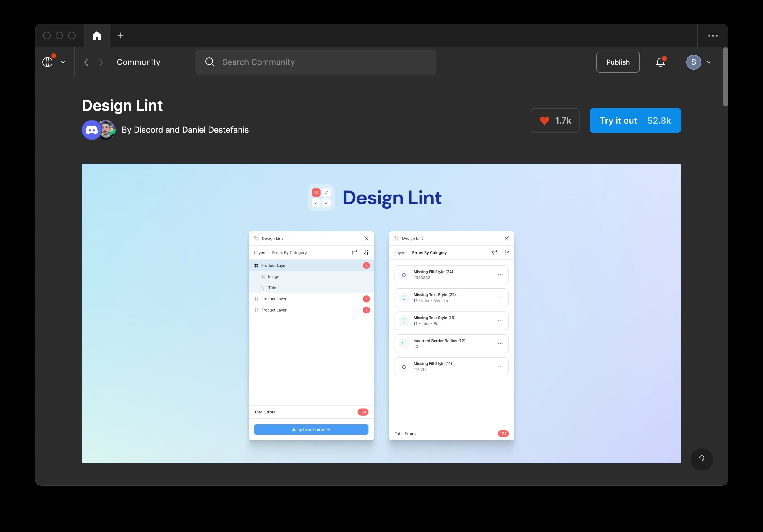Open the home tab
Image resolution: width=763 pixels, height=532 pixels.
[x=97, y=36]
